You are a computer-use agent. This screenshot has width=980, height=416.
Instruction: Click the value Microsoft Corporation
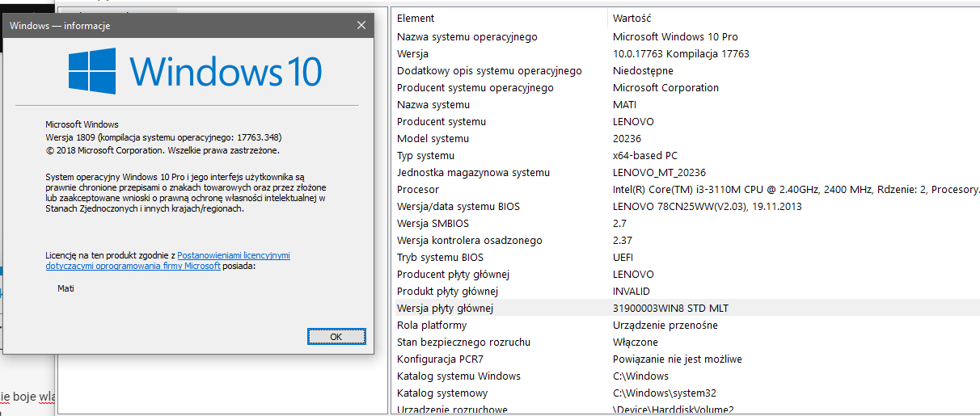[665, 87]
